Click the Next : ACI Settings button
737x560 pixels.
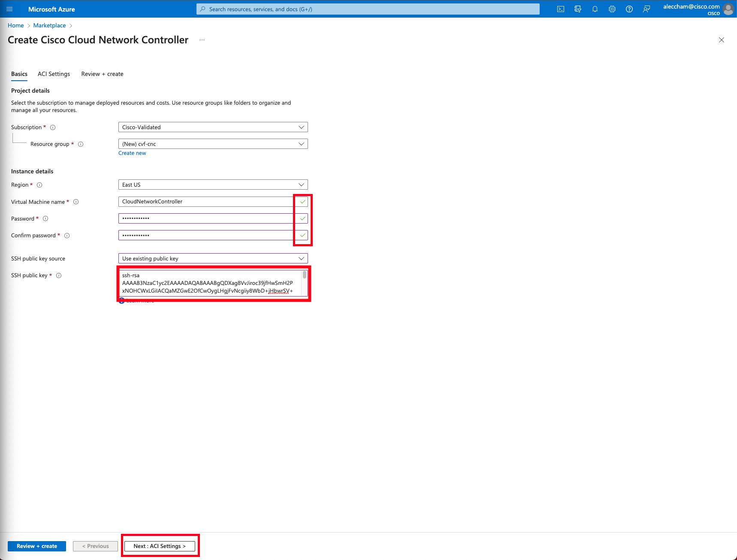tap(160, 546)
